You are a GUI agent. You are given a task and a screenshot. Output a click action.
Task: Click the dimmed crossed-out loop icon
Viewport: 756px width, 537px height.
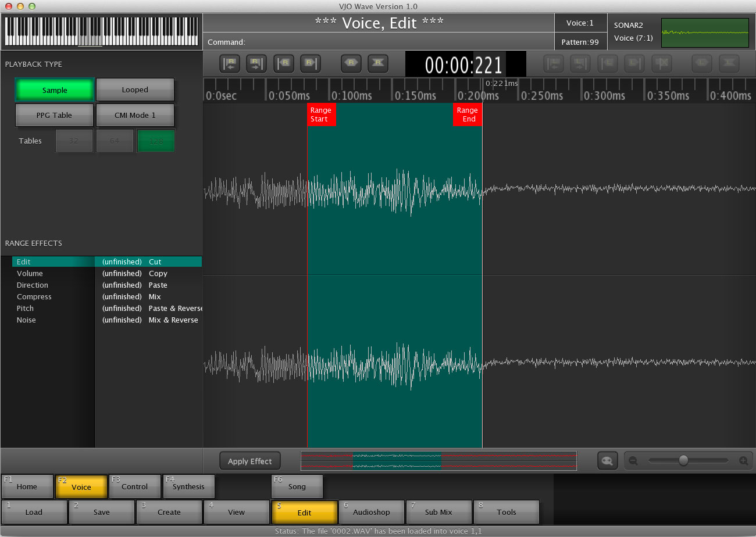662,63
